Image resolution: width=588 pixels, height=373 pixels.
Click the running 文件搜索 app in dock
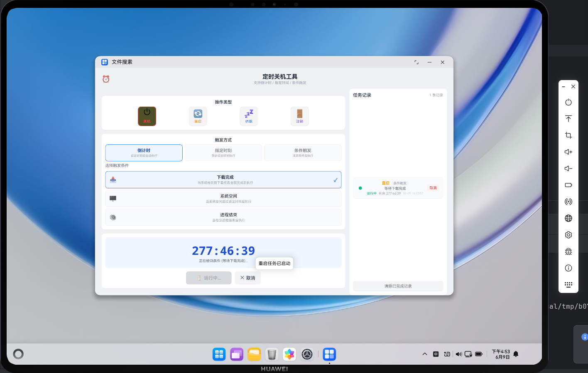[329, 354]
